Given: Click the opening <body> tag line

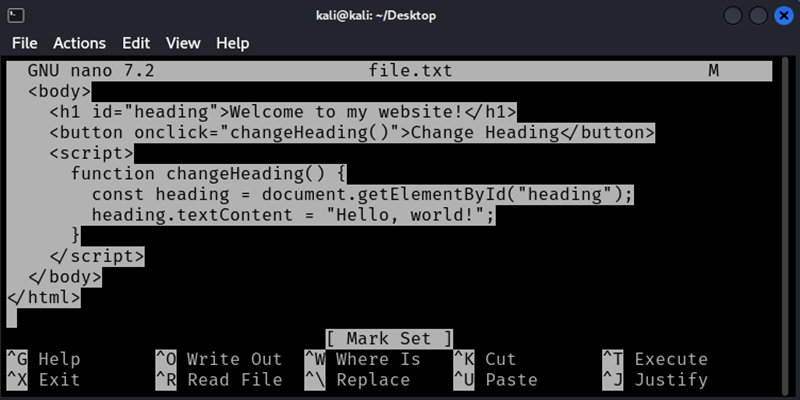Looking at the screenshot, I should [60, 91].
